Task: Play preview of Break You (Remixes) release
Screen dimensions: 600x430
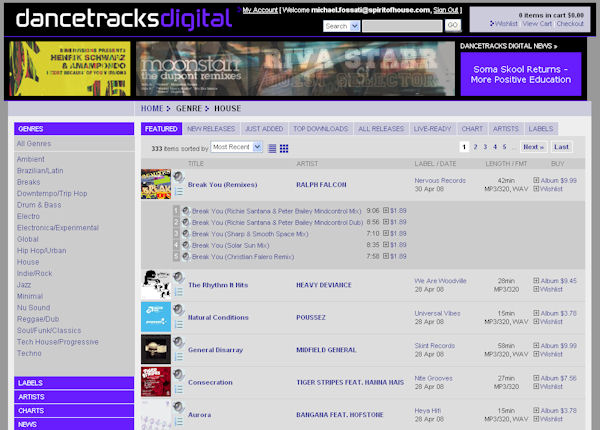Action: (178, 176)
